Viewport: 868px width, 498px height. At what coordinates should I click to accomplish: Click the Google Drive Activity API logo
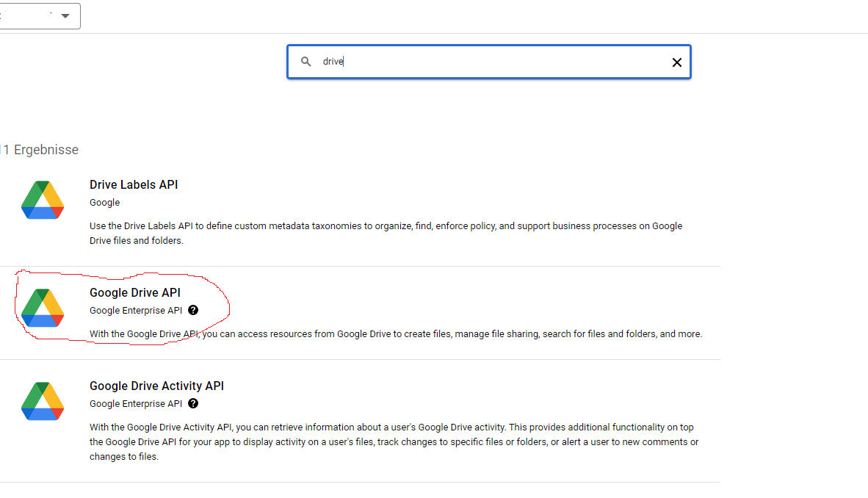tap(43, 401)
